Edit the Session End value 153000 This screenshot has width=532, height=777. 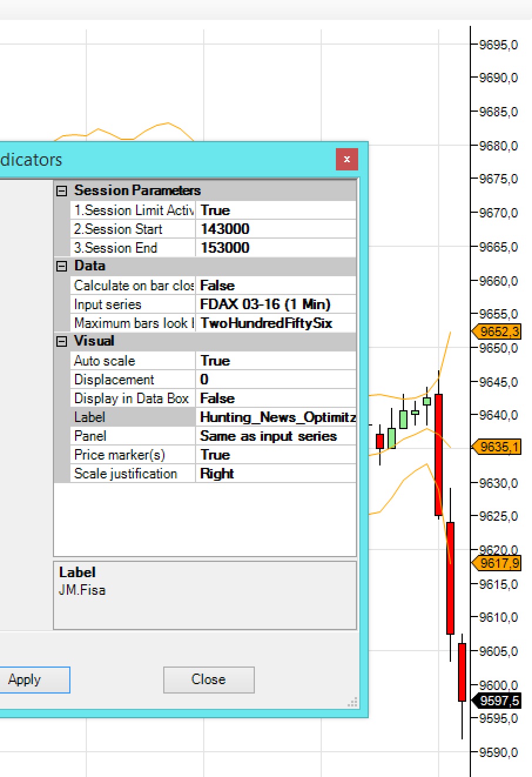pos(275,248)
